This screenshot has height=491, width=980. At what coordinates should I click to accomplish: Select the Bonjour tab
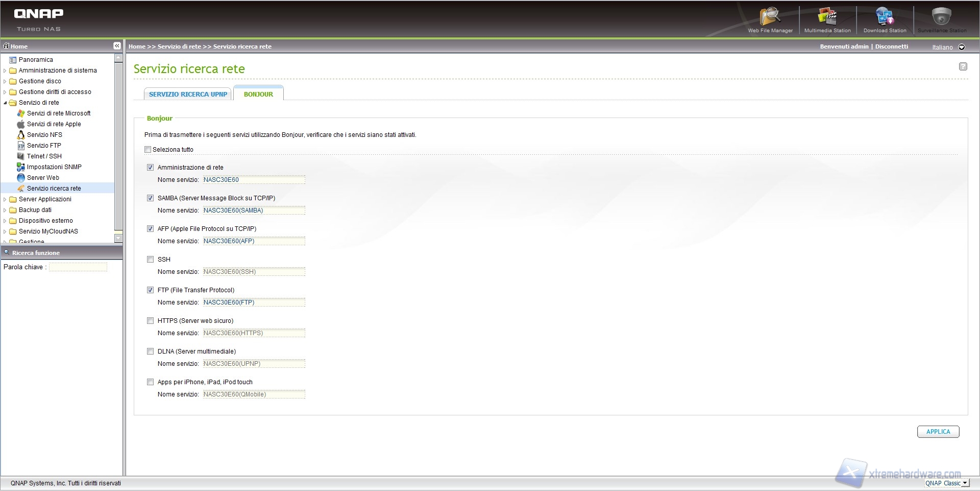point(258,94)
